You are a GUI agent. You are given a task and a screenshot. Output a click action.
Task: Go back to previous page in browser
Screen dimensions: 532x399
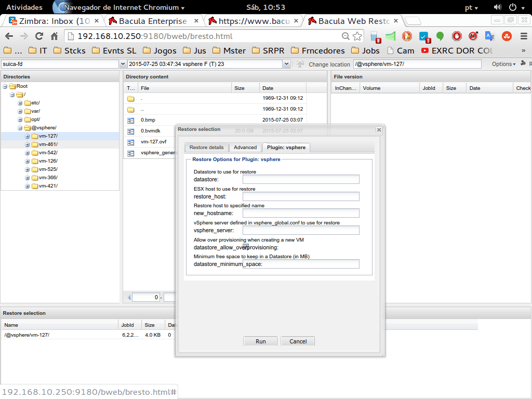tap(9, 36)
